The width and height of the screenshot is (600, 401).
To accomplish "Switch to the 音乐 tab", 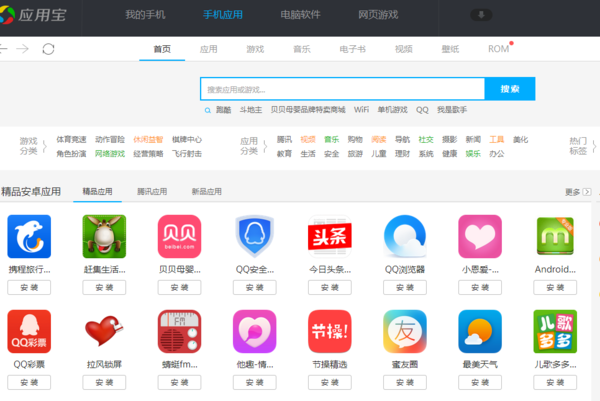I will [302, 49].
